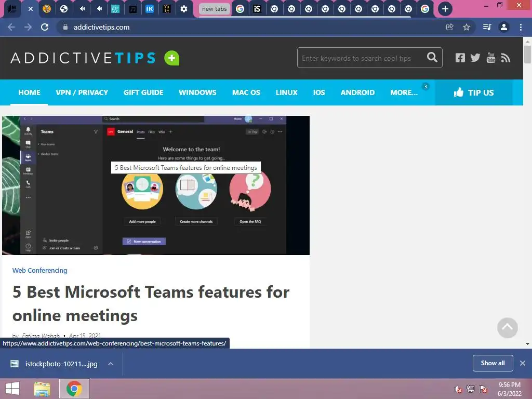Click the Chrome taskbar icon
This screenshot has width=532, height=399.
tap(74, 389)
